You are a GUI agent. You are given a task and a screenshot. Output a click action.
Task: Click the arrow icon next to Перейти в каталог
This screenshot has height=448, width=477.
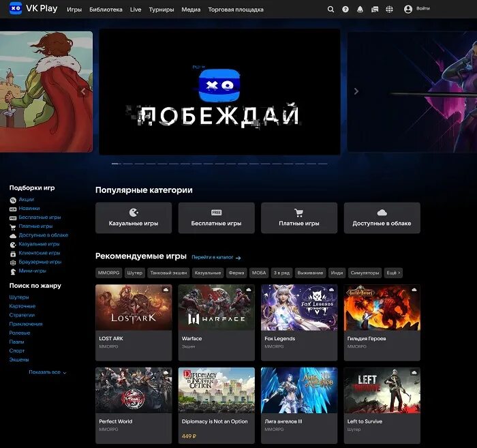click(x=238, y=258)
